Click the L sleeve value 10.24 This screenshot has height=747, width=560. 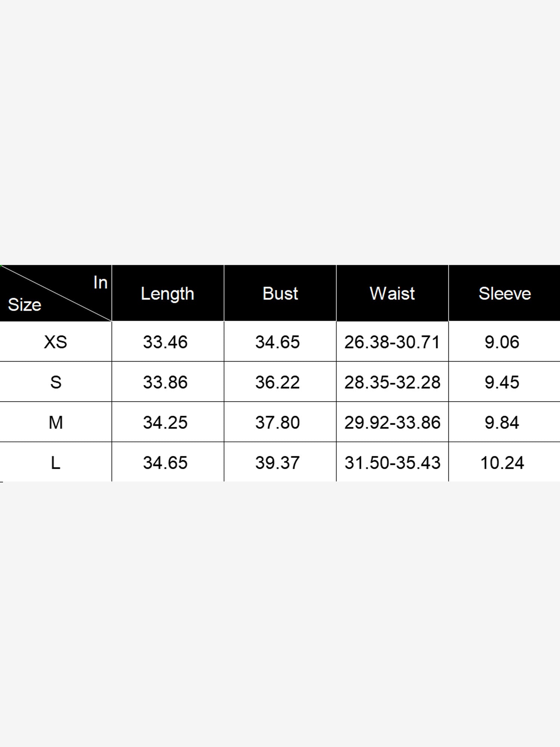(502, 463)
